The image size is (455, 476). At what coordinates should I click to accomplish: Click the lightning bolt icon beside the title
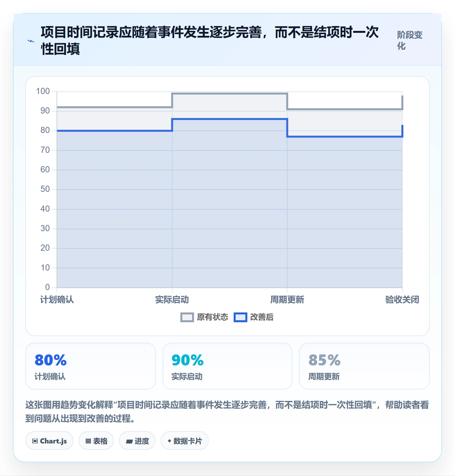tap(31, 41)
